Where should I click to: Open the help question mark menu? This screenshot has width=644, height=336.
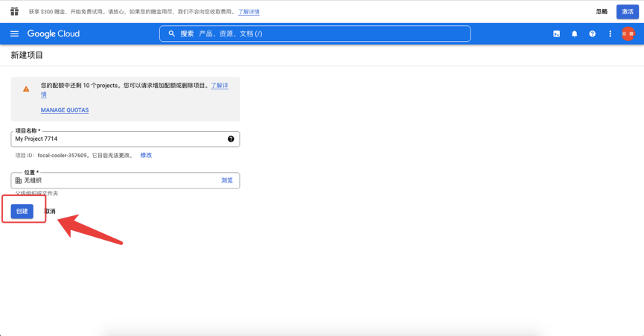click(592, 34)
